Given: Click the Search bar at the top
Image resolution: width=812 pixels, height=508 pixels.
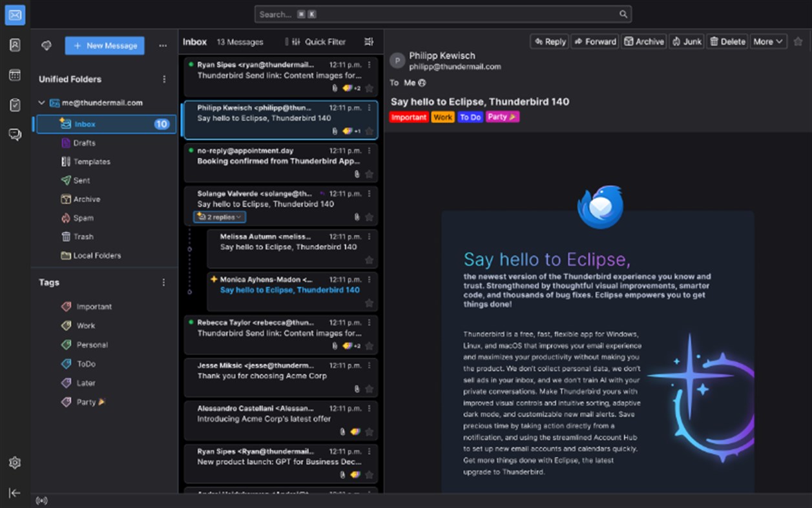Looking at the screenshot, I should (442, 14).
